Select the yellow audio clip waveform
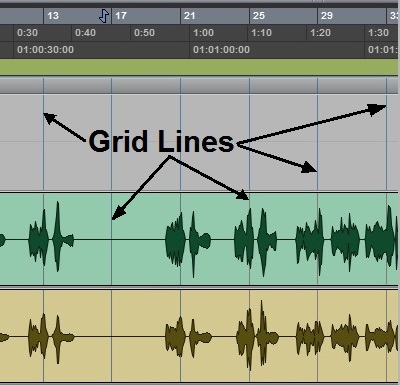The height and width of the screenshot is (385, 400). point(199,336)
